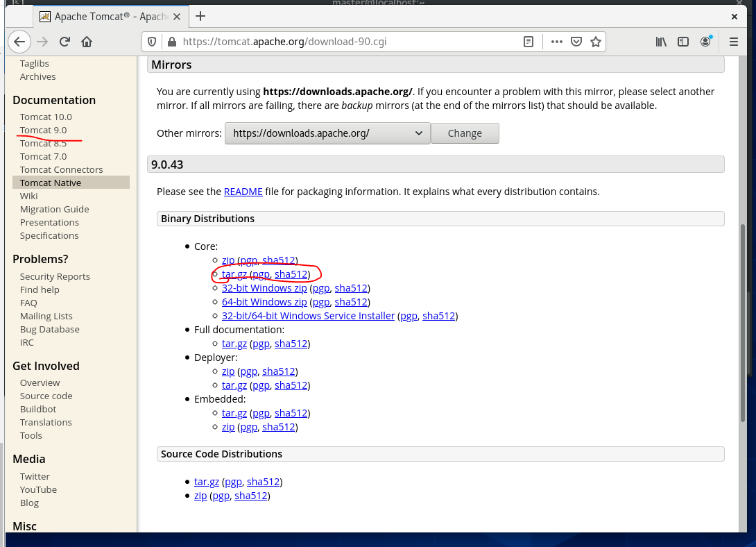Image resolution: width=756 pixels, height=547 pixels.
Task: Close the Apache Tomcat tab
Action: [177, 17]
